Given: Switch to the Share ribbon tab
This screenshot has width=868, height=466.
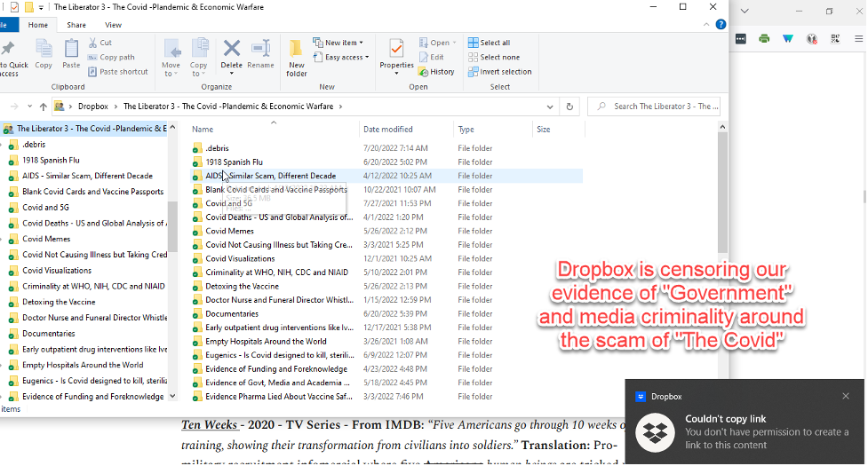Looking at the screenshot, I should (76, 25).
